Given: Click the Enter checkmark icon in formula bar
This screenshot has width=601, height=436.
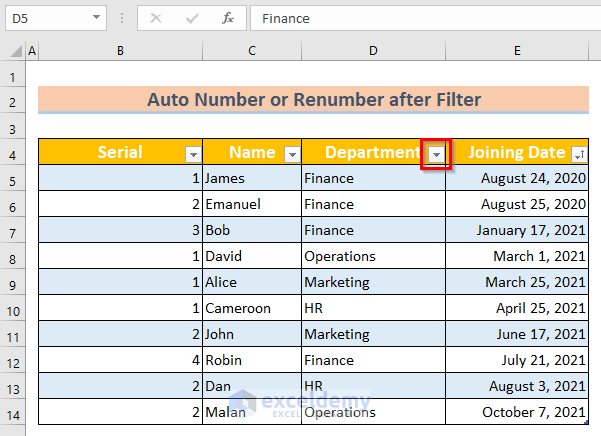Looking at the screenshot, I should click(193, 18).
